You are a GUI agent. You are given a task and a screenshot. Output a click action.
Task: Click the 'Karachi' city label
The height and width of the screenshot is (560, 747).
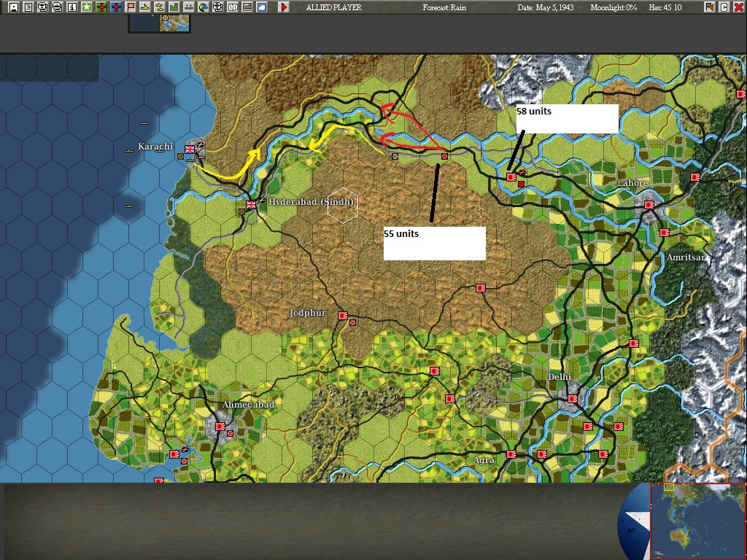(x=155, y=146)
